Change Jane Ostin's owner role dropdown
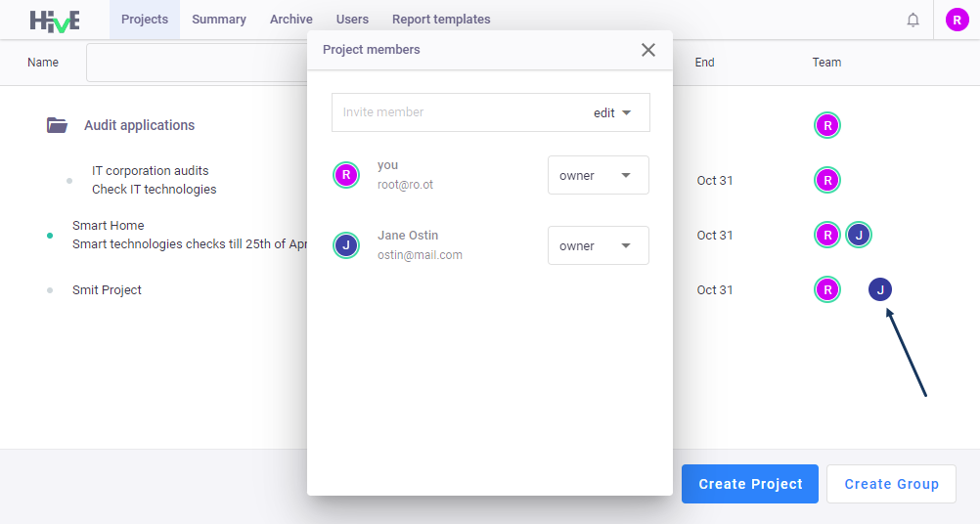Viewport: 980px width, 524px height. tap(599, 245)
